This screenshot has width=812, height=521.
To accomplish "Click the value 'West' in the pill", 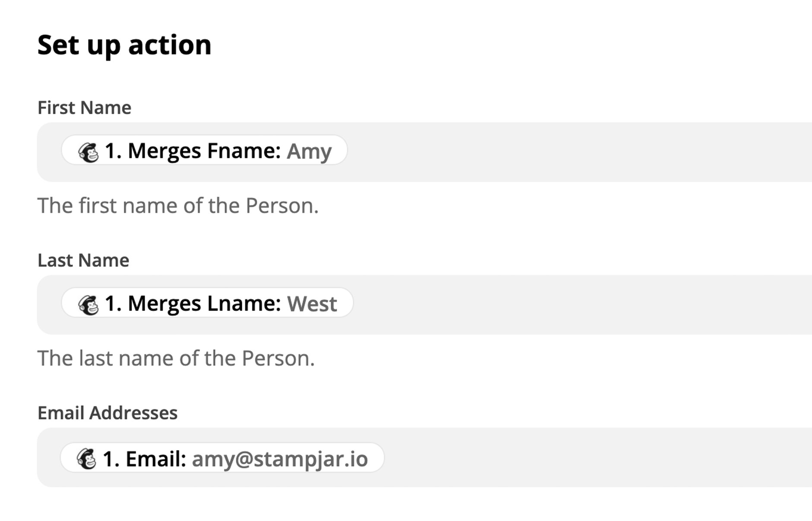I will point(312,304).
